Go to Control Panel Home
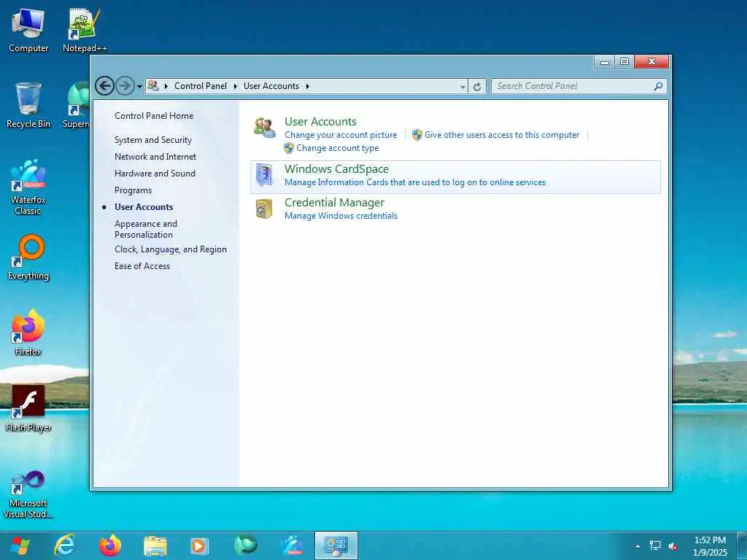747x560 pixels. point(154,116)
